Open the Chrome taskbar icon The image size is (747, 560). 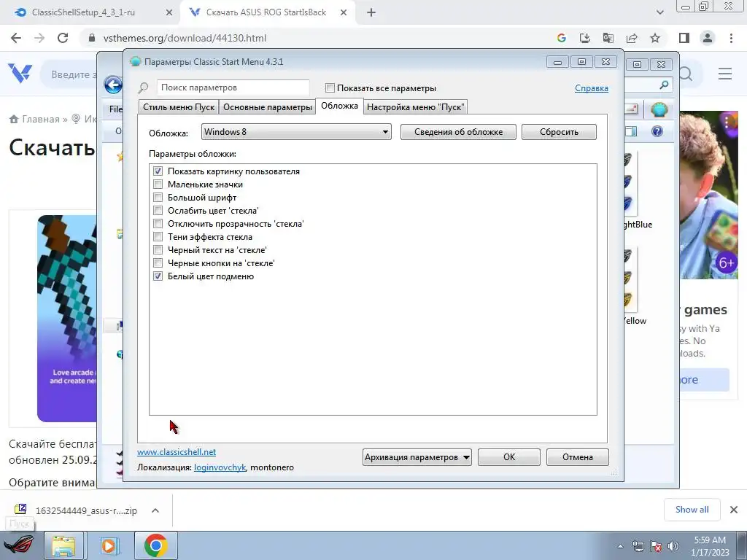pyautogui.click(x=156, y=545)
